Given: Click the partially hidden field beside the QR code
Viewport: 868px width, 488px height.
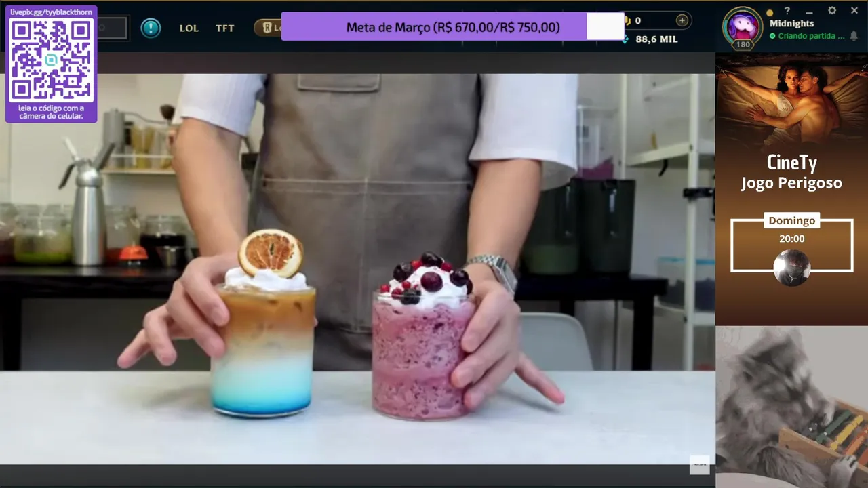Looking at the screenshot, I should [112, 28].
